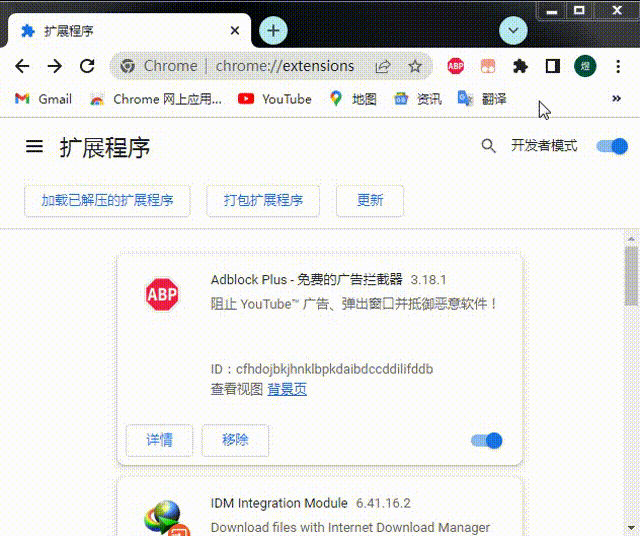
Task: Toggle the browser side panel icon
Action: [x=552, y=66]
